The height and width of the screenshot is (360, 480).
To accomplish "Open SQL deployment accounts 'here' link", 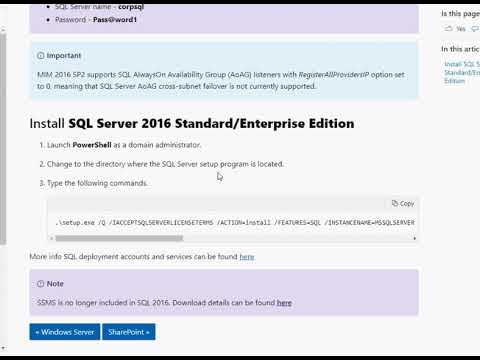I will tap(247, 257).
